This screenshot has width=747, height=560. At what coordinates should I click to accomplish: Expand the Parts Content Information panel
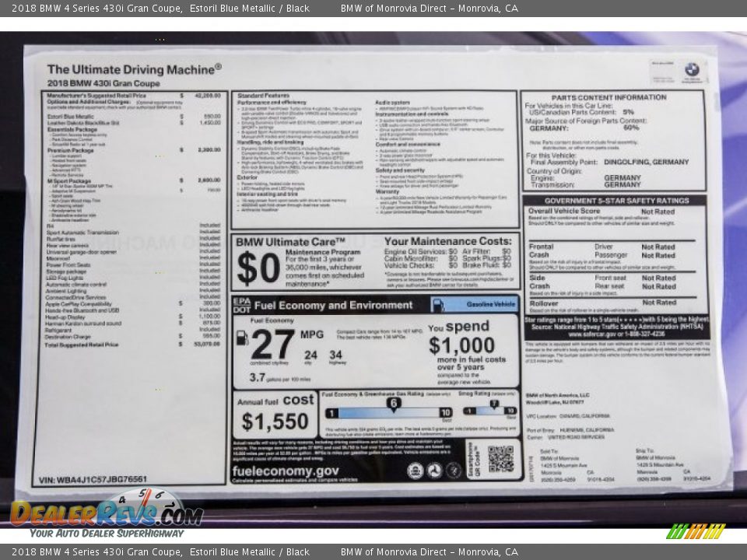pos(608,96)
